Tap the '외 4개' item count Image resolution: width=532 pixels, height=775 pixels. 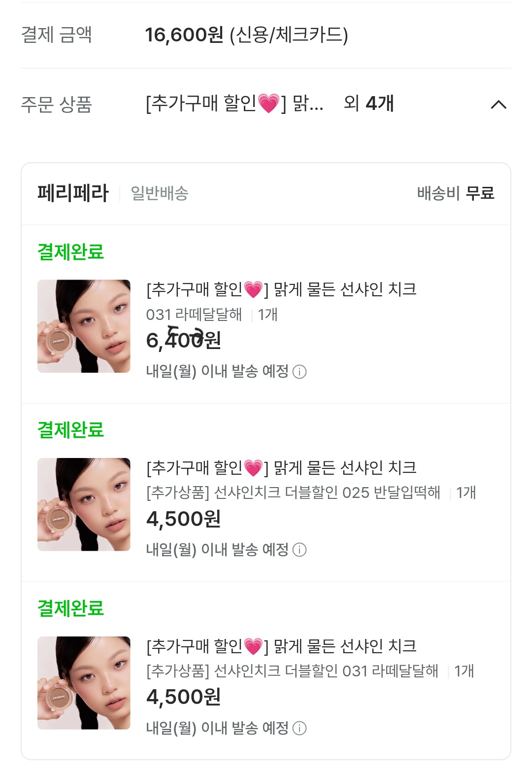click(x=368, y=104)
